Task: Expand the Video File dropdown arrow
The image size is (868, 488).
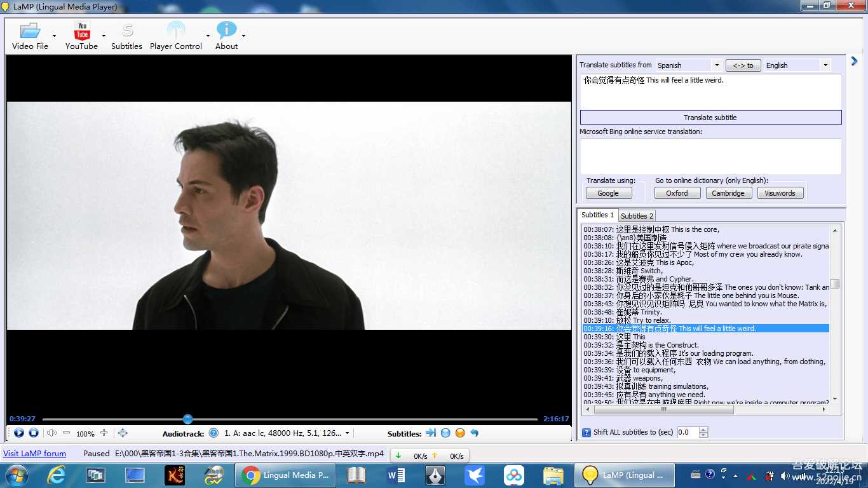Action: 54,36
